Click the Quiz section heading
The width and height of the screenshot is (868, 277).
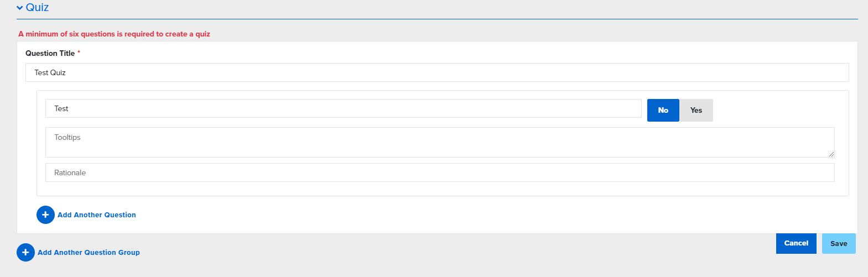tap(37, 7)
